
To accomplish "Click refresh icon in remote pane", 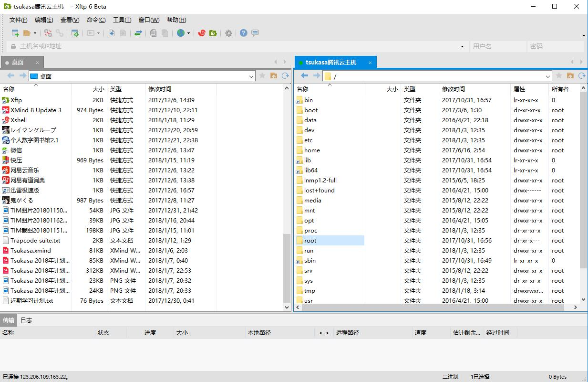I will click(x=582, y=76).
